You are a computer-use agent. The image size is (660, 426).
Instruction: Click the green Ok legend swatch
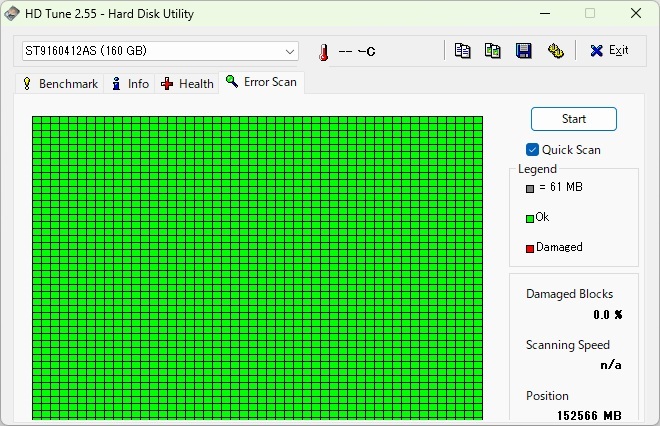tap(530, 218)
